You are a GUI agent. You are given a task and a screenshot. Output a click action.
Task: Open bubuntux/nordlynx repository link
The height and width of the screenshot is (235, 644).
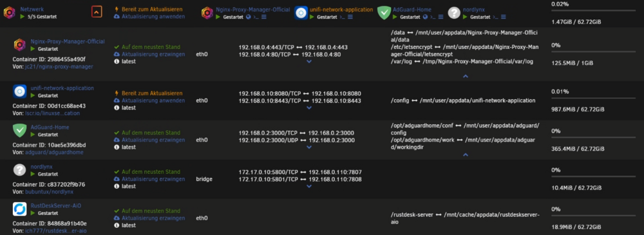point(49,191)
